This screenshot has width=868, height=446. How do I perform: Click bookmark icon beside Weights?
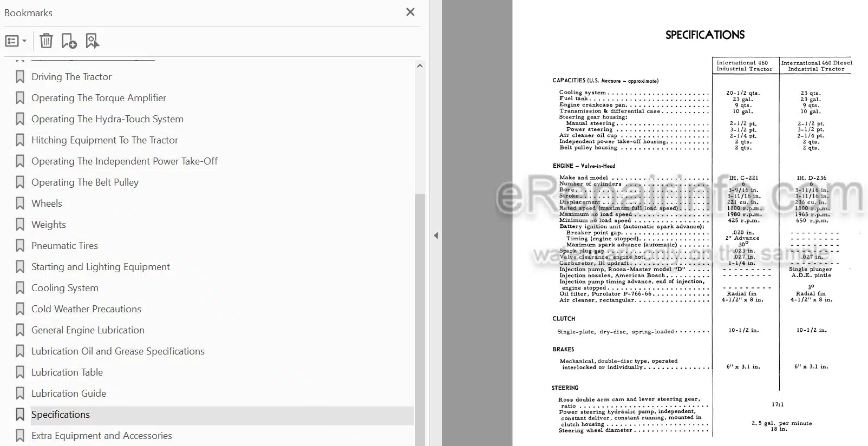[20, 225]
